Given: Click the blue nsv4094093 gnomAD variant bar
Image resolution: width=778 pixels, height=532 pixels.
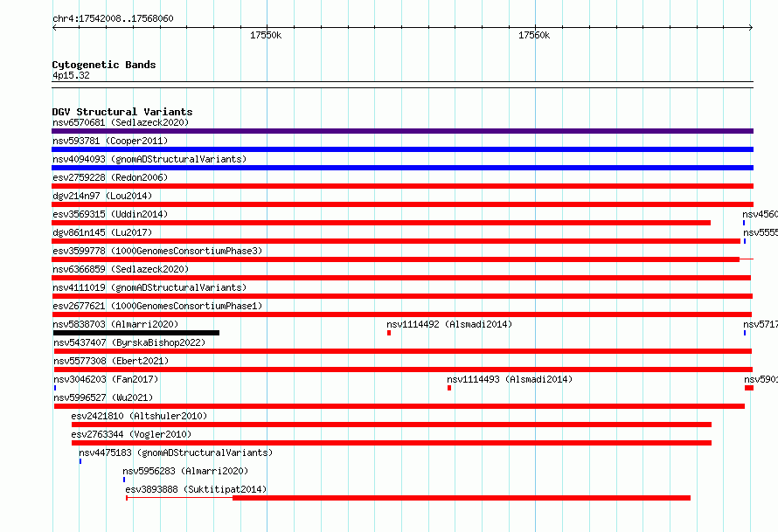Looking at the screenshot, I should click(402, 168).
